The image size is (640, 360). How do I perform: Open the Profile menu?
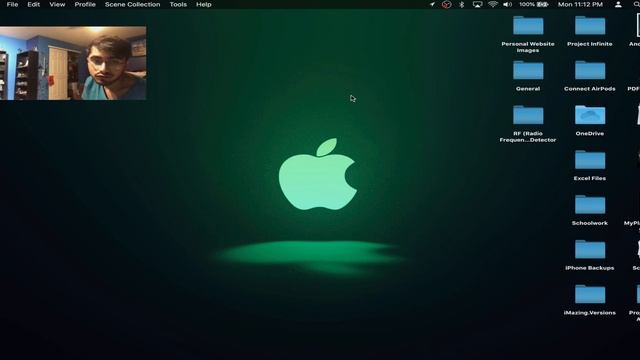[x=85, y=4]
